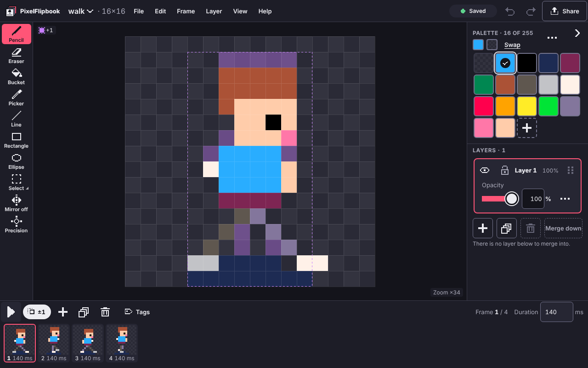The width and height of the screenshot is (588, 368).
Task: Click the delete layer trash icon
Action: pyautogui.click(x=531, y=228)
